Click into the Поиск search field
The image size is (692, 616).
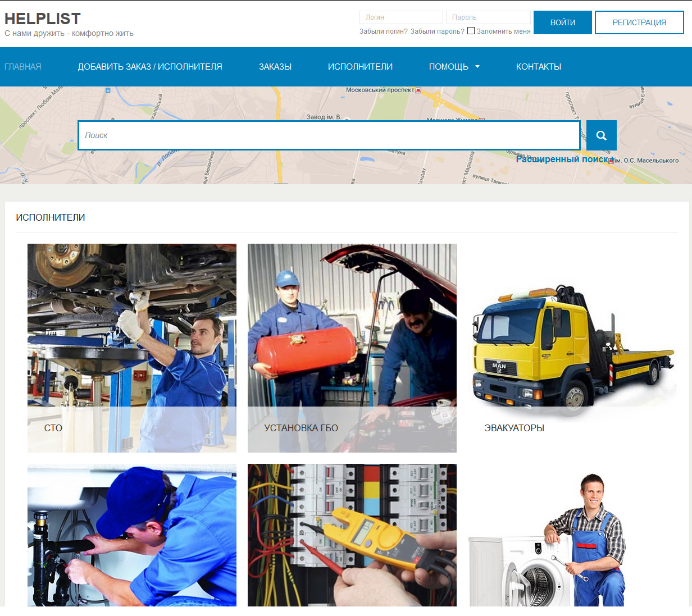329,135
